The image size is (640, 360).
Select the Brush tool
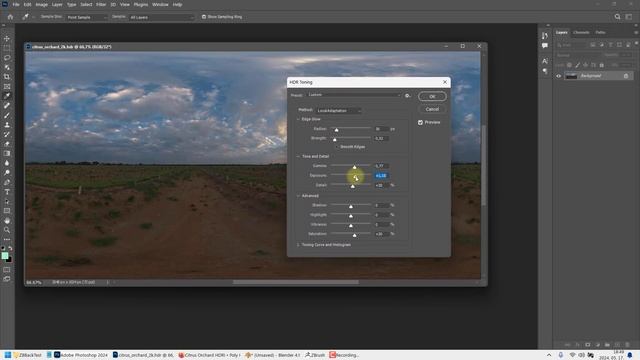click(7, 115)
